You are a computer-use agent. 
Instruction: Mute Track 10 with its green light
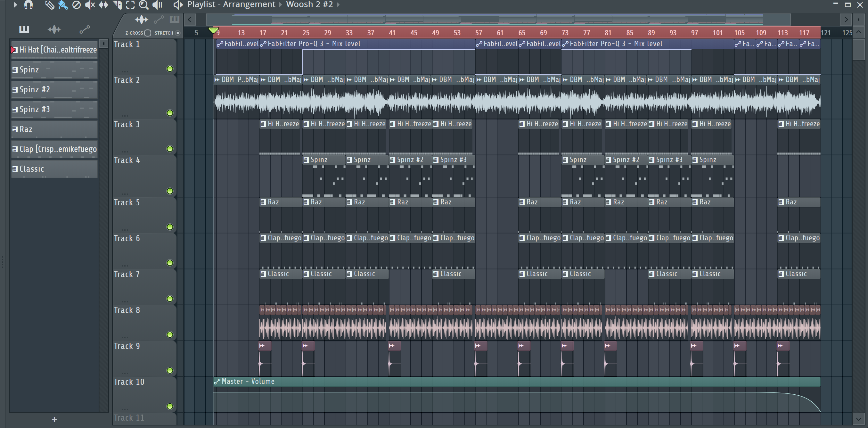point(170,407)
